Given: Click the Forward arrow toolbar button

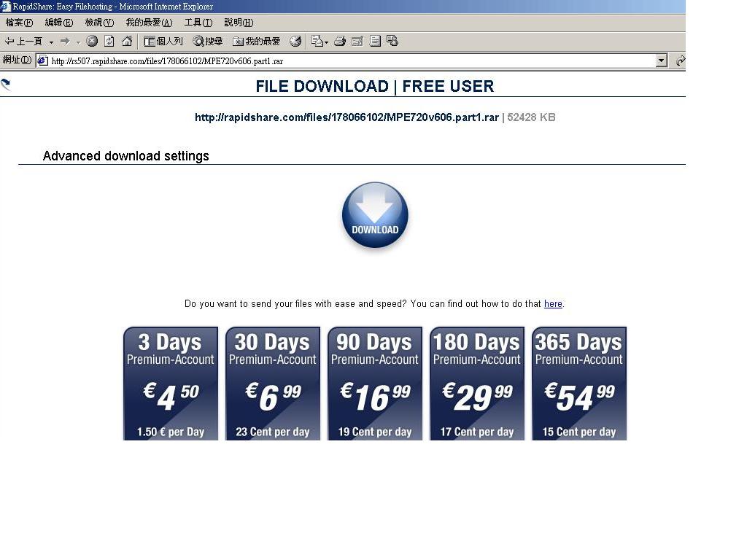Looking at the screenshot, I should [65, 42].
